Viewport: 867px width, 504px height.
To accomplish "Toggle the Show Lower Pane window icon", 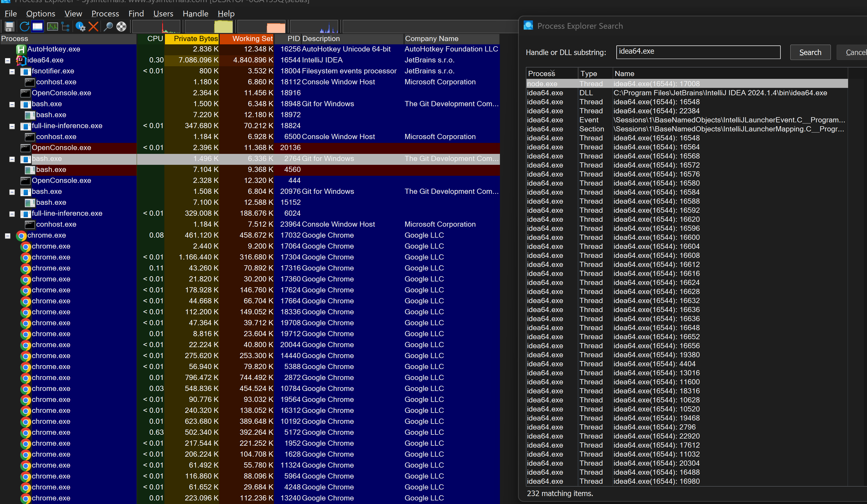I will [38, 27].
